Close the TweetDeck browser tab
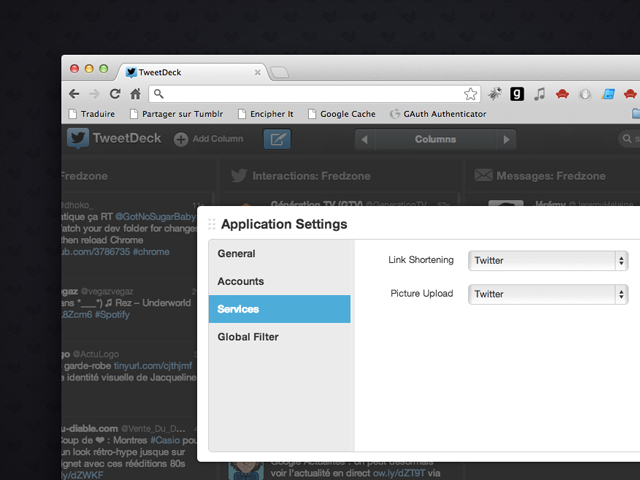 258,72
